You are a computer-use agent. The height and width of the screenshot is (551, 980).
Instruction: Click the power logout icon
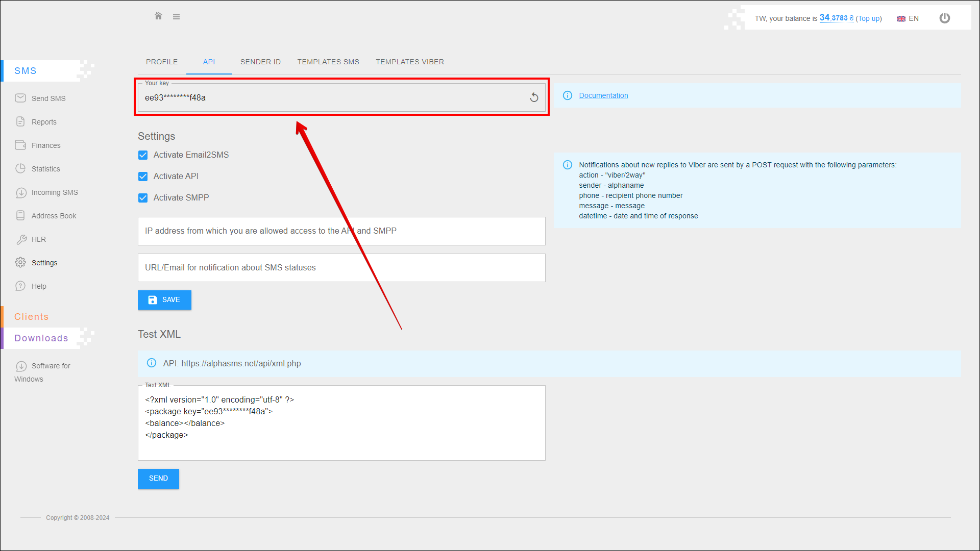click(x=944, y=18)
